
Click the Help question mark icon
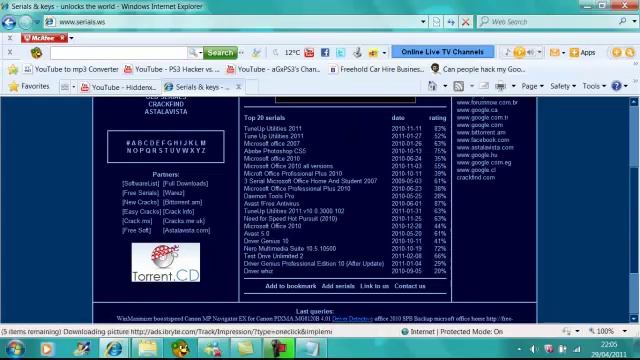click(x=616, y=86)
